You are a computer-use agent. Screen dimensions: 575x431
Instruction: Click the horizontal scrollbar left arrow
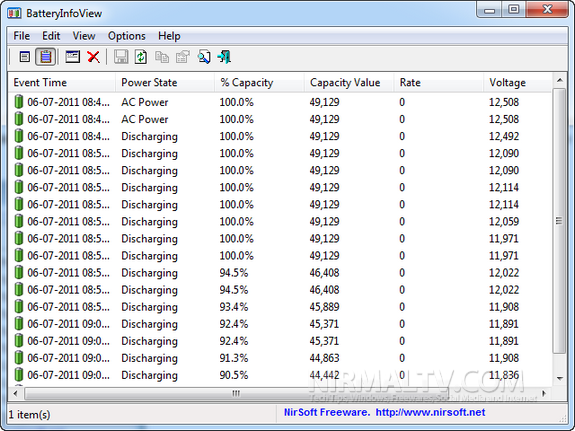click(15, 394)
